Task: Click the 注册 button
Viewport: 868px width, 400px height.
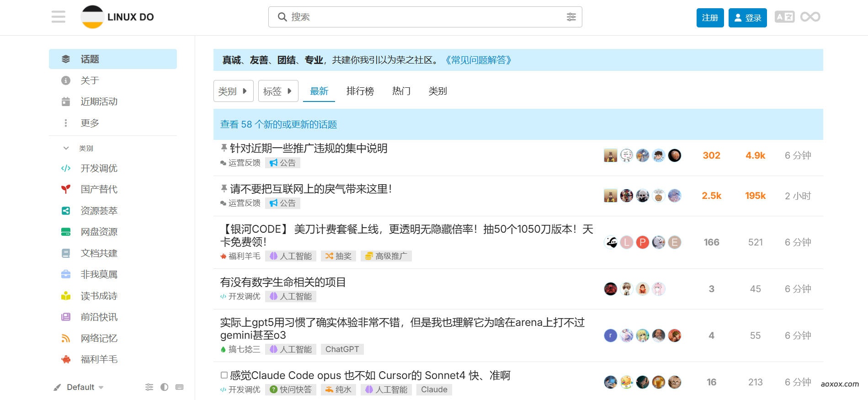Action: click(x=710, y=18)
